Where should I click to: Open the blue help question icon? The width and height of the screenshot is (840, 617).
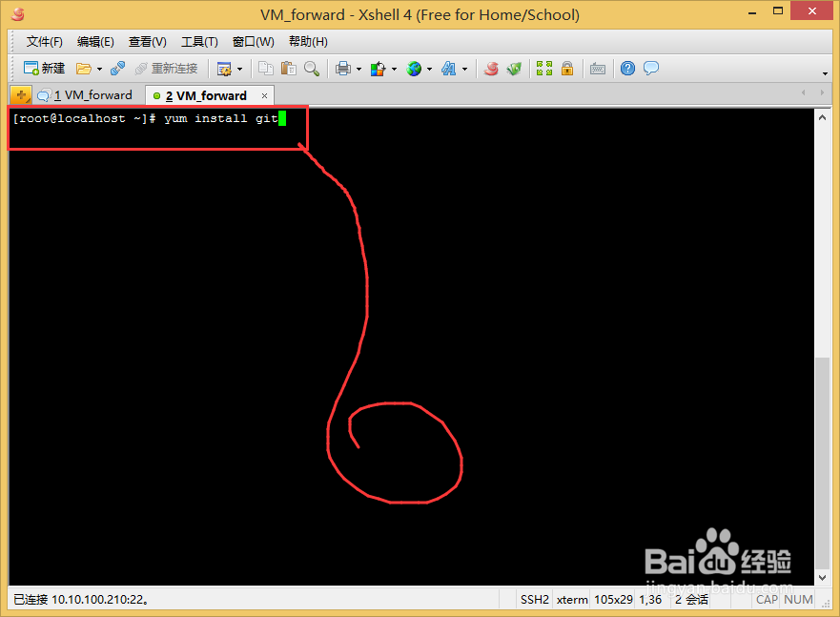[x=628, y=68]
